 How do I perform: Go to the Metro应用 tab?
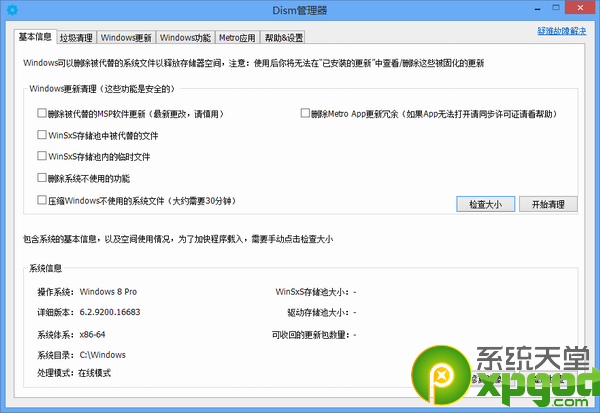click(x=237, y=38)
